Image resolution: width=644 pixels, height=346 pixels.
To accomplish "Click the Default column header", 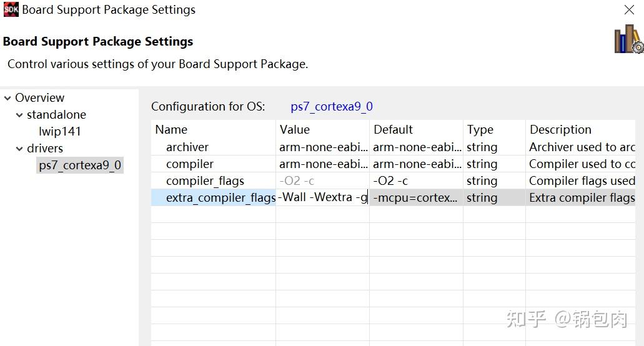I will point(393,130).
